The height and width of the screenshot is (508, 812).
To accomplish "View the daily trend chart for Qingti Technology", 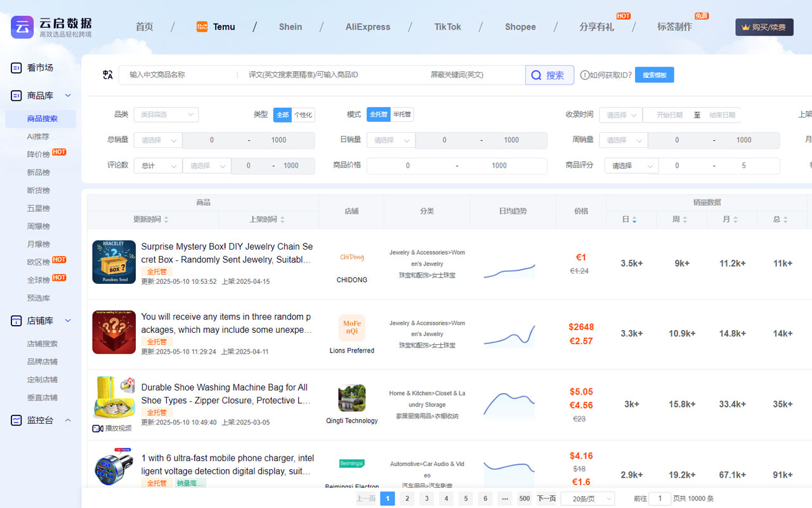I will pyautogui.click(x=509, y=404).
